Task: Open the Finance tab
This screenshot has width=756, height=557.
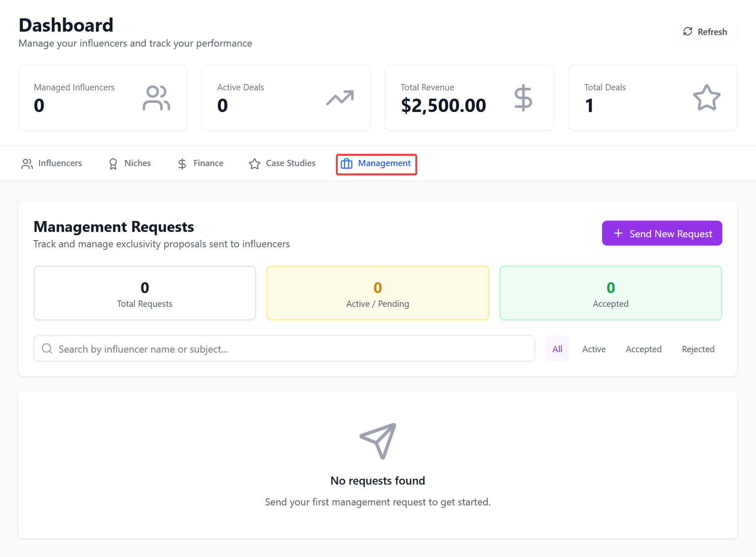Action: [x=200, y=163]
